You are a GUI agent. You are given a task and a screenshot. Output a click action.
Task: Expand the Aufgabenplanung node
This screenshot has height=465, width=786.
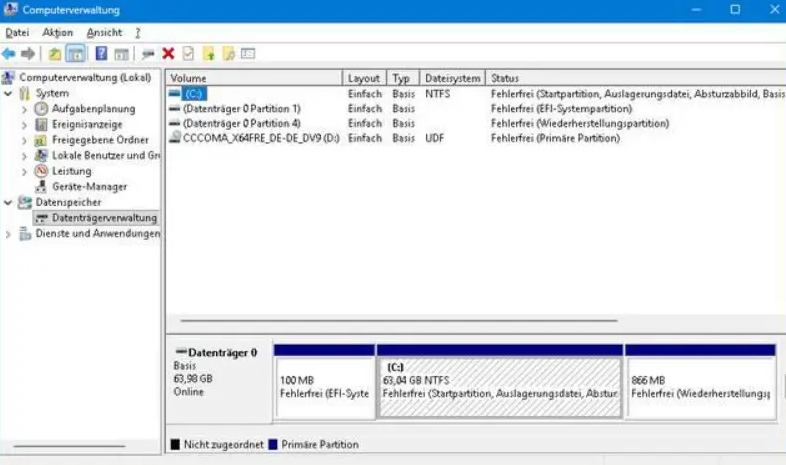click(24, 109)
